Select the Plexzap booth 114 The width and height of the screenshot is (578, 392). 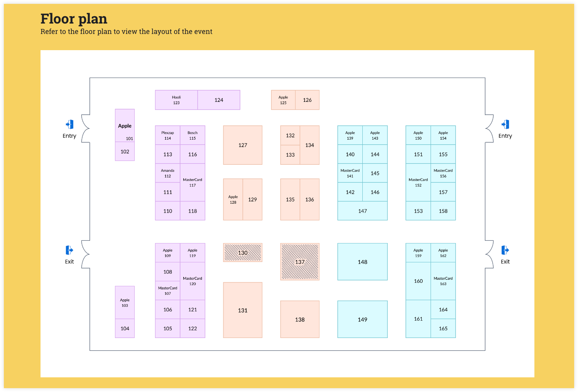168,135
